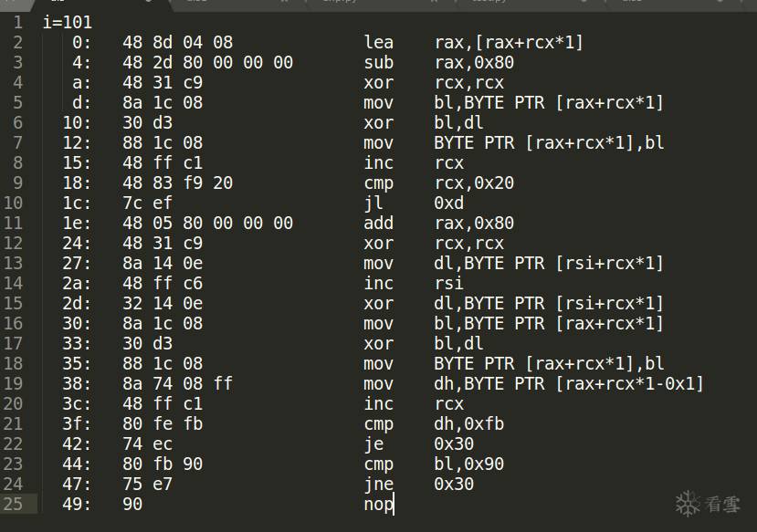Click line number 1 in gutter
Image resolution: width=757 pixels, height=532 pixels.
(x=18, y=22)
